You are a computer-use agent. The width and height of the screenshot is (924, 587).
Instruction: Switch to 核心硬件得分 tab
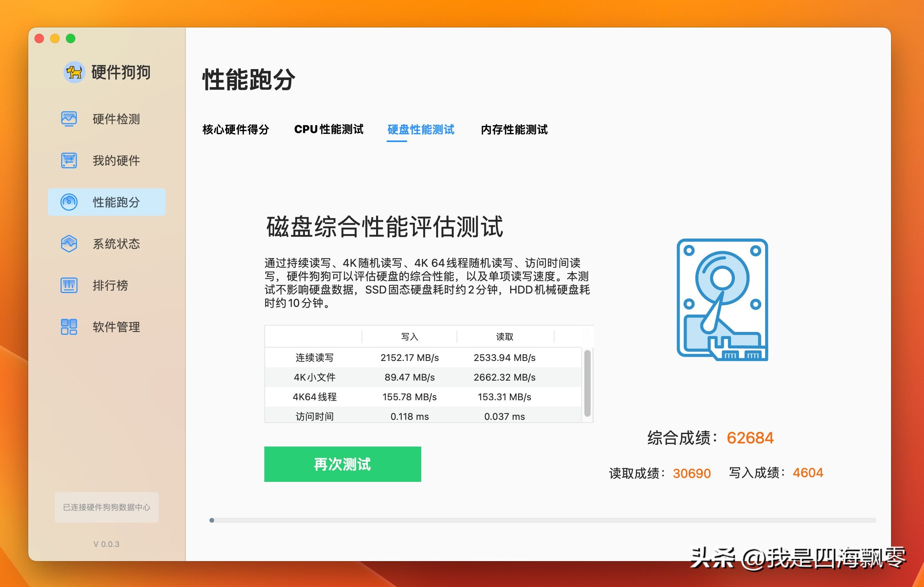point(236,129)
